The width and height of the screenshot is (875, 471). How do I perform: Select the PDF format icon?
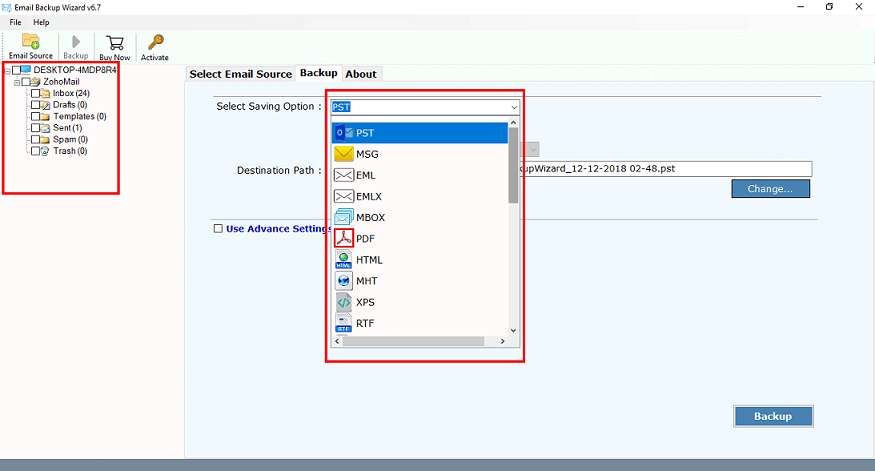[x=344, y=238]
